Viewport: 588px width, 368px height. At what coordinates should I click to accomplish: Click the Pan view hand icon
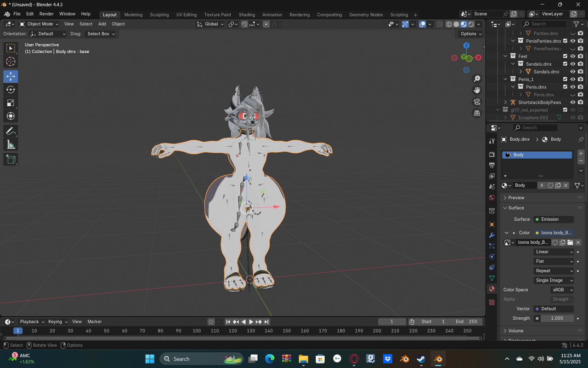pyautogui.click(x=477, y=90)
